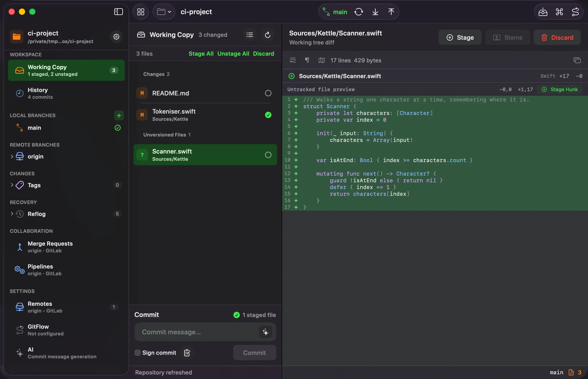Click the copy diff icon
Screen dimensions: 588x379
[577, 60]
